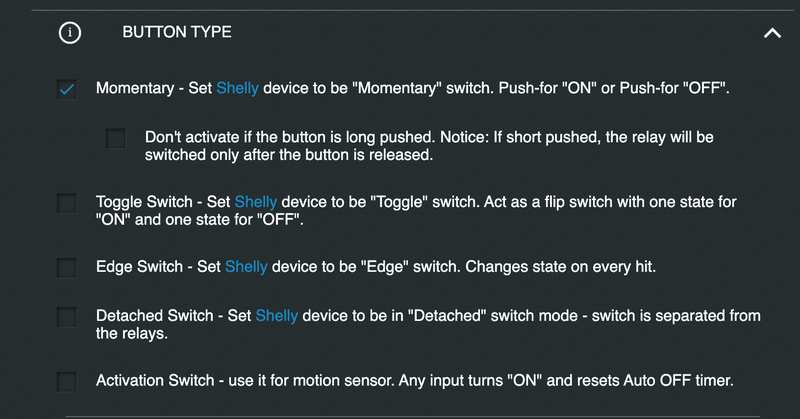Open the Shelly link in Detached Switch line
This screenshot has height=419, width=800.
point(277,316)
